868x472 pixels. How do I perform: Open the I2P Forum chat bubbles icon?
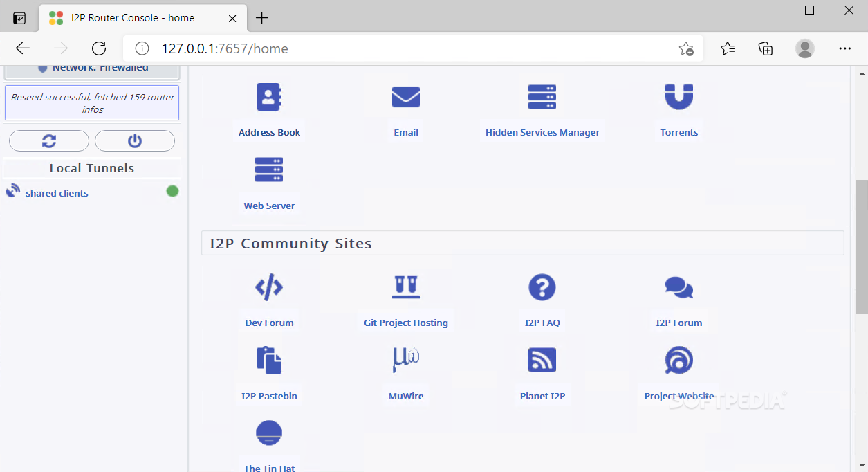[679, 287]
